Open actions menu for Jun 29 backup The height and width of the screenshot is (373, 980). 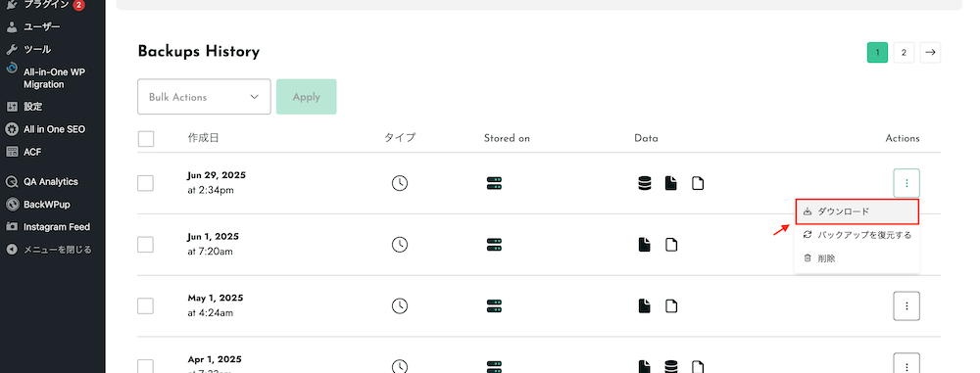coord(906,183)
